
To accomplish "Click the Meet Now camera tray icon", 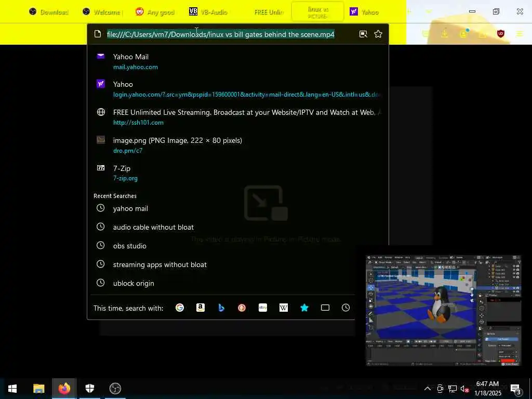I will point(440,389).
